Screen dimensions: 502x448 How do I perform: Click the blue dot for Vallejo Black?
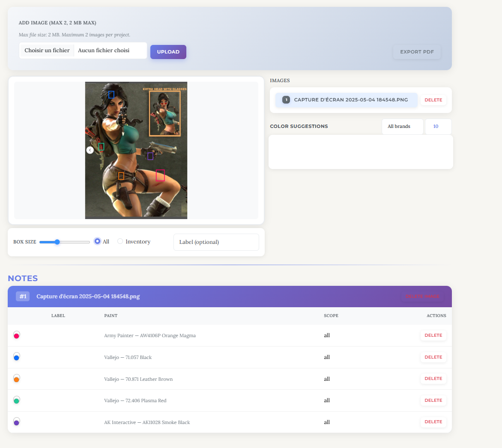(x=17, y=357)
